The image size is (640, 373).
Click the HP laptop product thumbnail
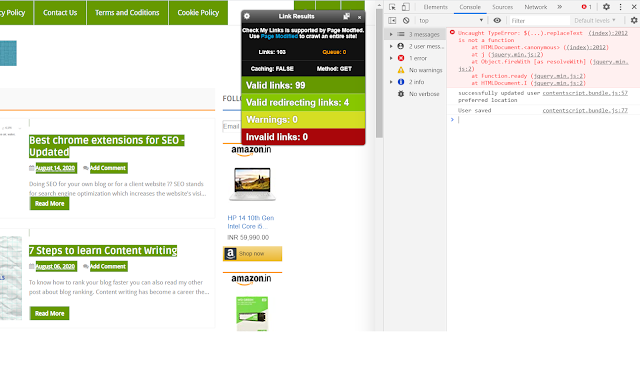tap(252, 184)
